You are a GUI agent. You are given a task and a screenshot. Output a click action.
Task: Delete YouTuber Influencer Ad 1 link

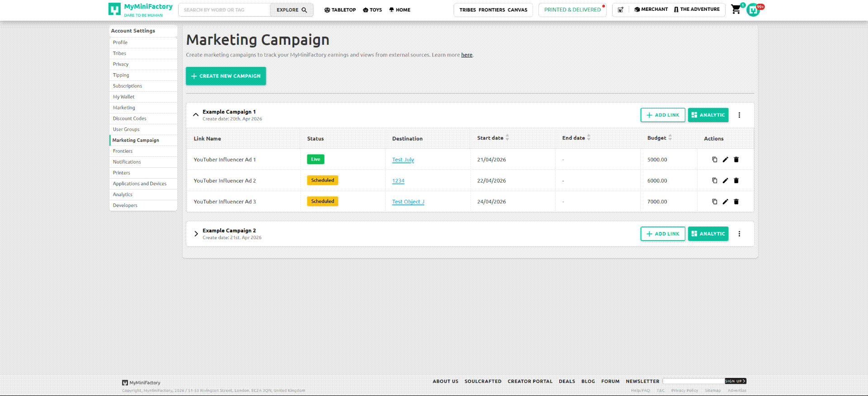pyautogui.click(x=736, y=160)
